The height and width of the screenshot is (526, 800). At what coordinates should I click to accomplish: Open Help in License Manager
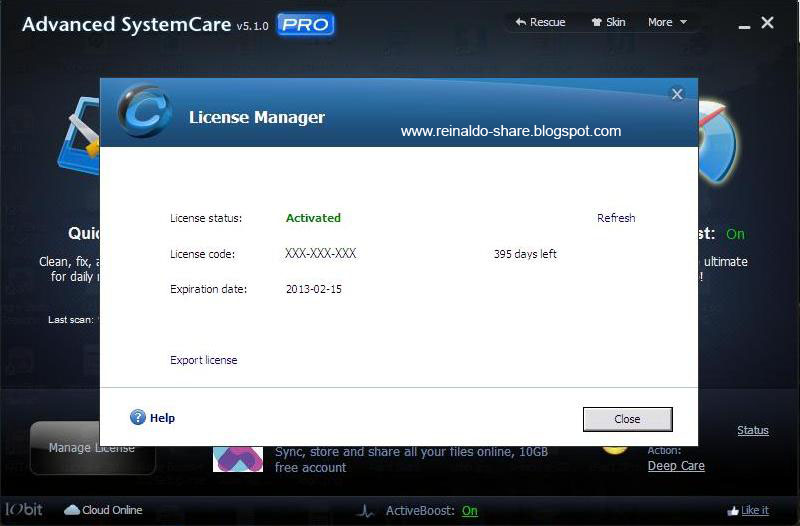pos(162,418)
